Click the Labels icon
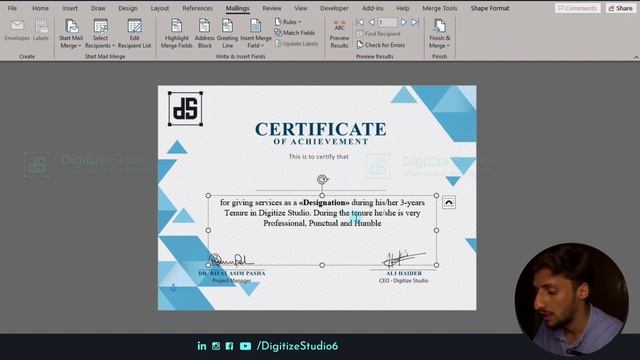The height and width of the screenshot is (360, 640). 40,30
